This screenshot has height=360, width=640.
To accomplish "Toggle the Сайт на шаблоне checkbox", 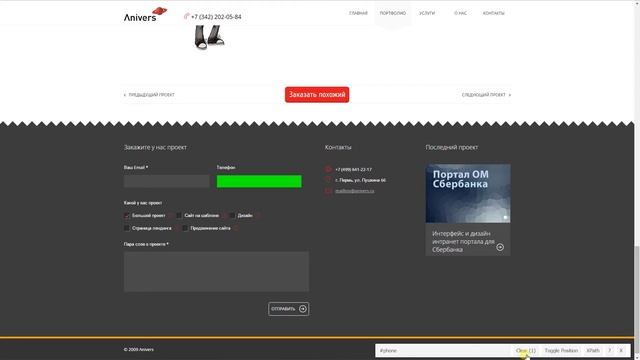I will click(179, 216).
